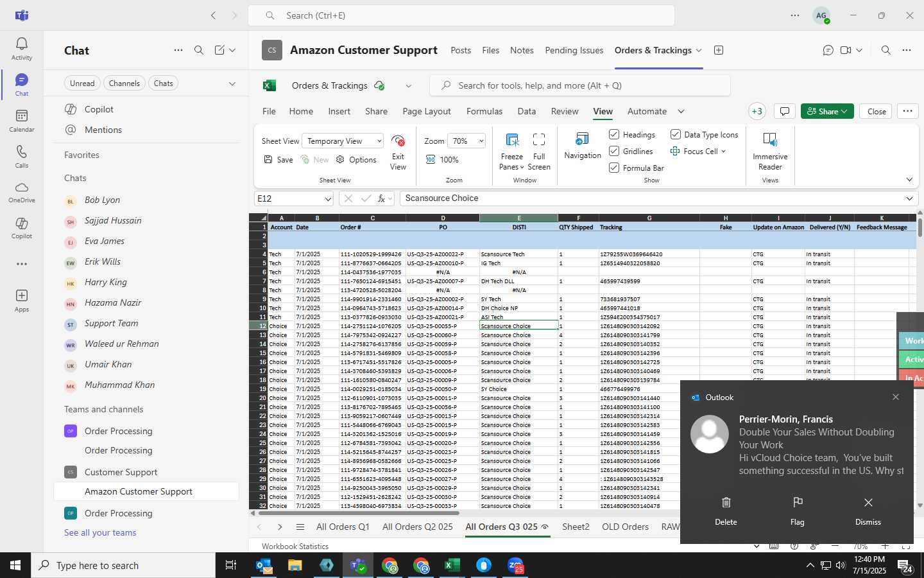924x578 pixels.
Task: Delete the Outlook notification email
Action: pos(726,511)
